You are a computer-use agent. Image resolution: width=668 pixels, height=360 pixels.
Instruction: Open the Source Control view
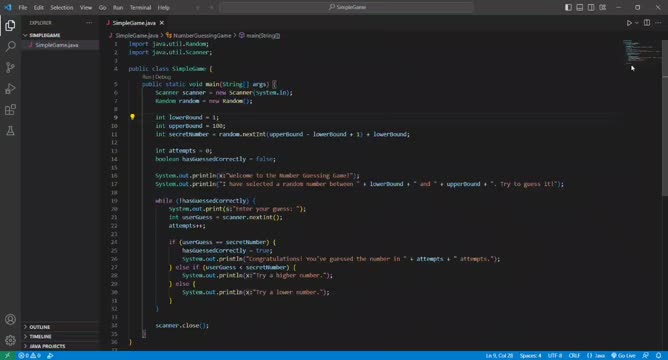tap(10, 67)
